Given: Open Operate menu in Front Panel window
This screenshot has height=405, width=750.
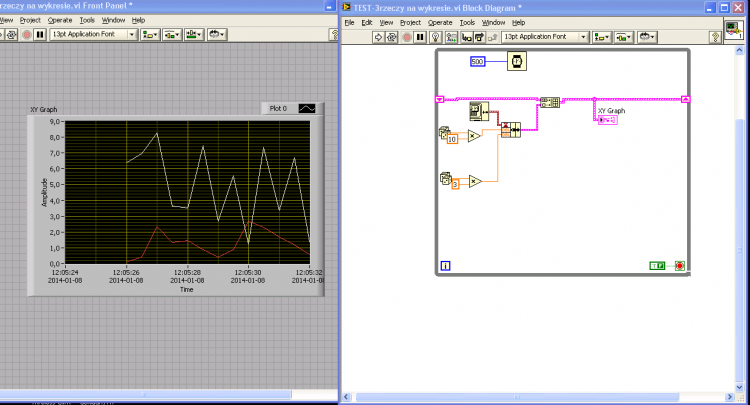Looking at the screenshot, I should pos(60,20).
